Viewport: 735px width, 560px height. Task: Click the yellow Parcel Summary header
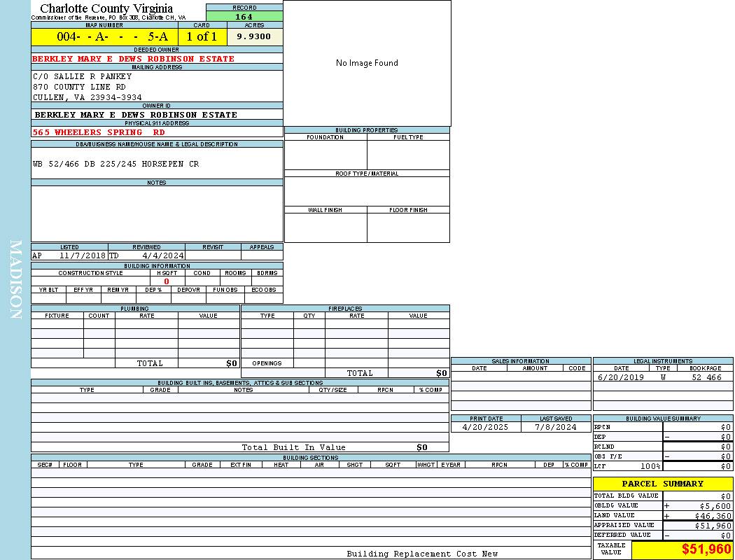662,484
